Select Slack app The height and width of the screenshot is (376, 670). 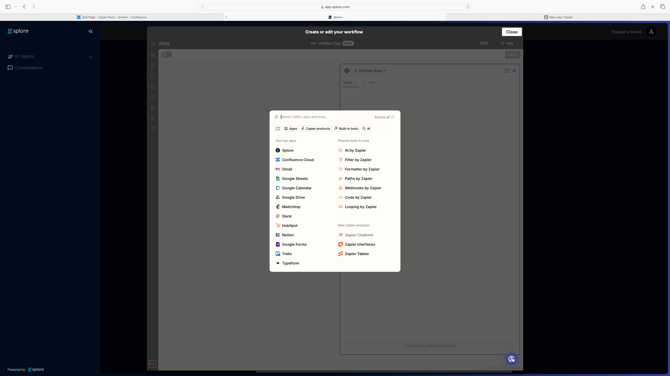(x=284, y=216)
